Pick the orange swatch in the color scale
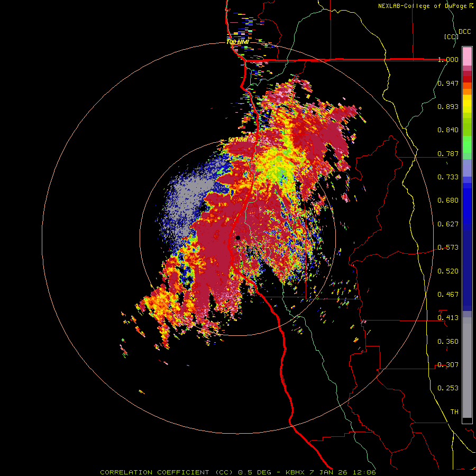Screen dimensions: 476x476 click(x=467, y=91)
